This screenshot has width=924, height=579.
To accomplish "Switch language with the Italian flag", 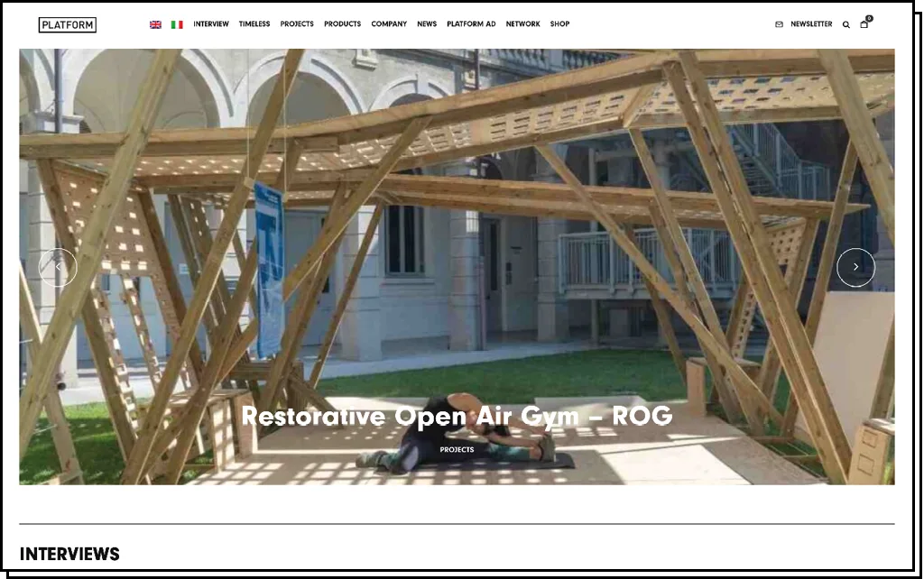I will point(177,24).
